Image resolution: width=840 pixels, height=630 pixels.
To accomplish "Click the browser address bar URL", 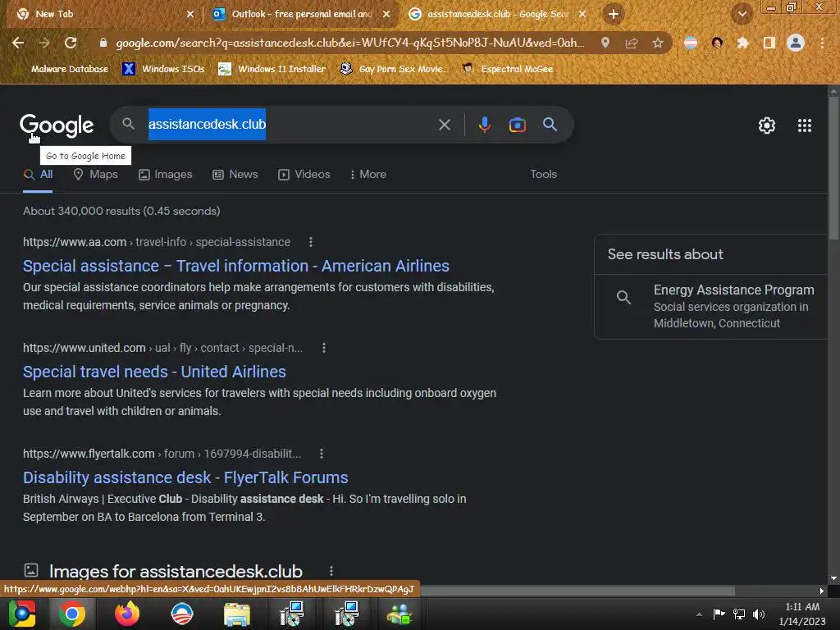I will (349, 43).
